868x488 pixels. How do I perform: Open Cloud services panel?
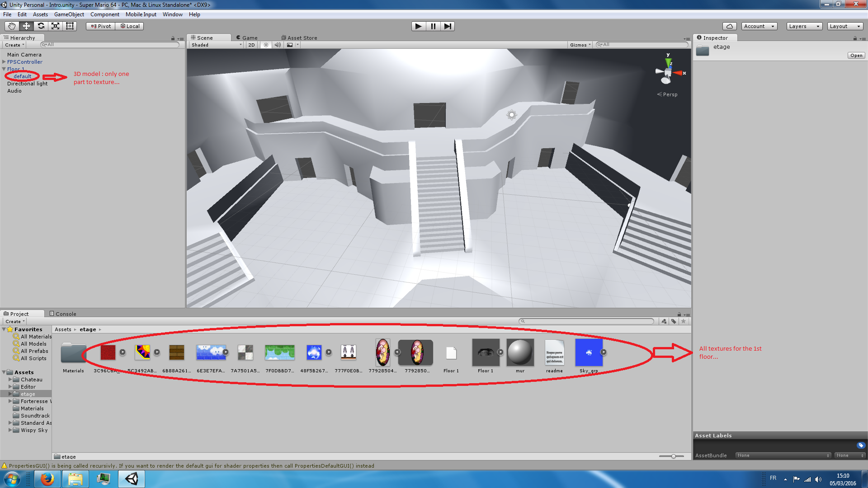click(729, 26)
